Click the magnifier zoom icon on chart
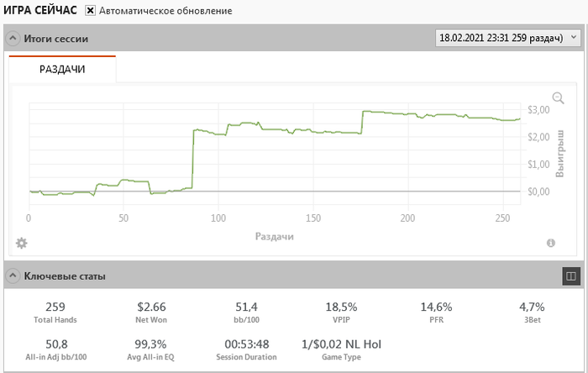The height and width of the screenshot is (373, 588). (559, 98)
